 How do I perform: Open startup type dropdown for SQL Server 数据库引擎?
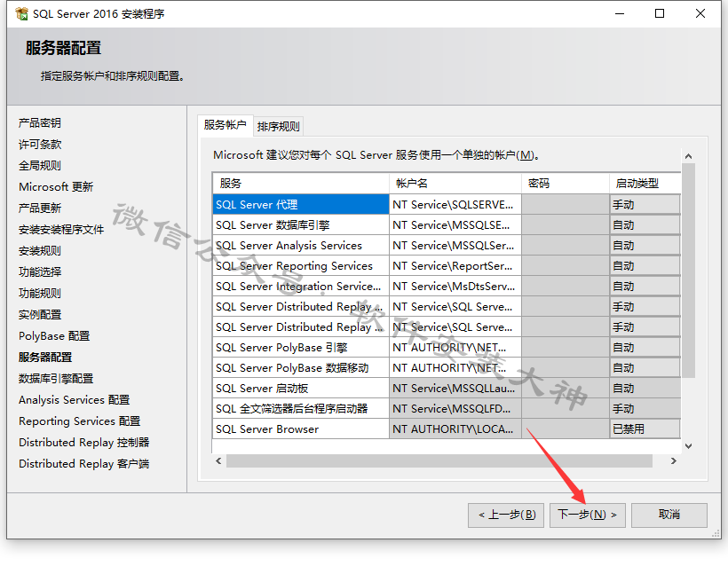point(645,225)
